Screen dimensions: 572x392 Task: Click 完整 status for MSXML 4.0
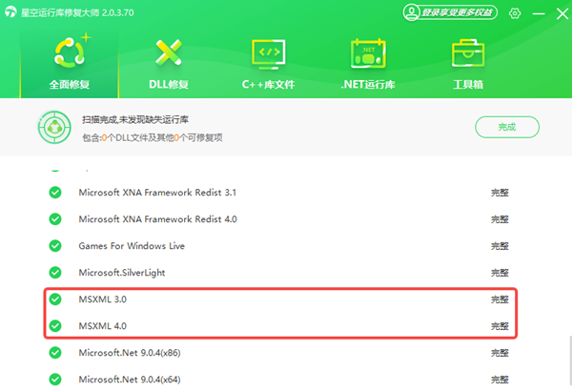point(500,326)
